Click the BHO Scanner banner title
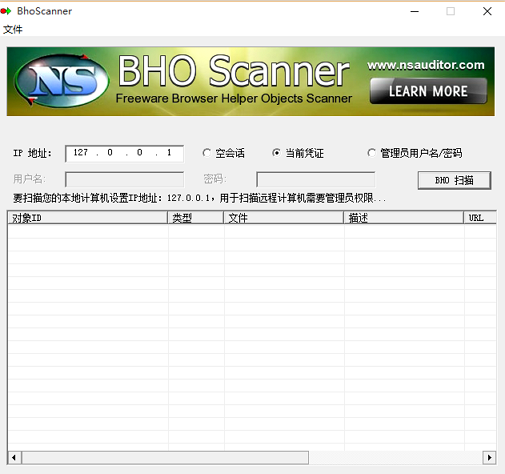 pos(234,71)
